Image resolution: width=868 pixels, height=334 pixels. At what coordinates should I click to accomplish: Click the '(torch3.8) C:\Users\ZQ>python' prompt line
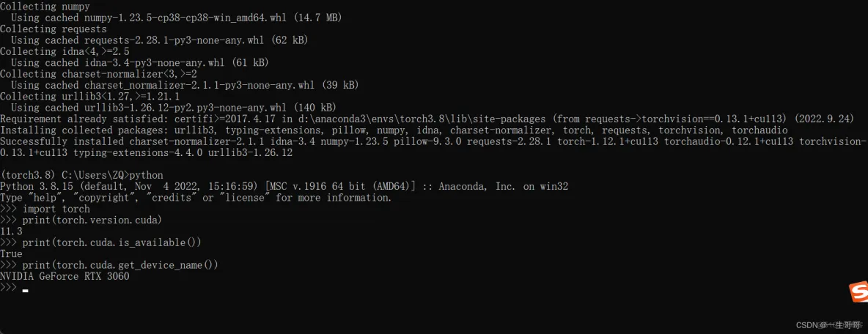(81, 175)
